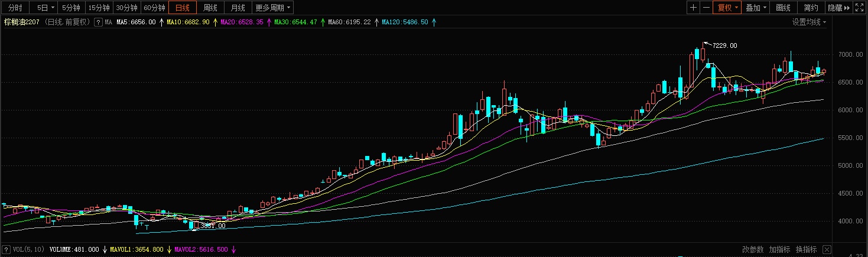868x257 pixels.
Task: Select the 5分钟 period tab
Action: click(x=71, y=8)
